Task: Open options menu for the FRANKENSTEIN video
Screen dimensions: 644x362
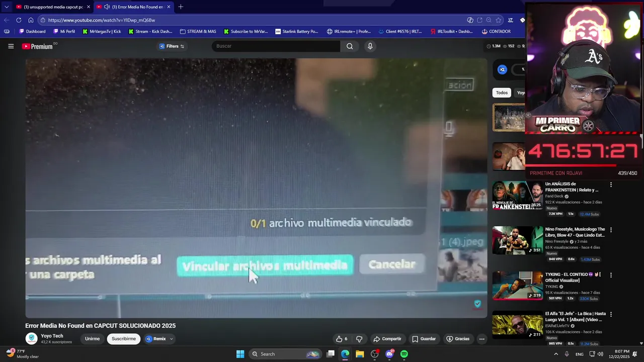Action: (611, 185)
